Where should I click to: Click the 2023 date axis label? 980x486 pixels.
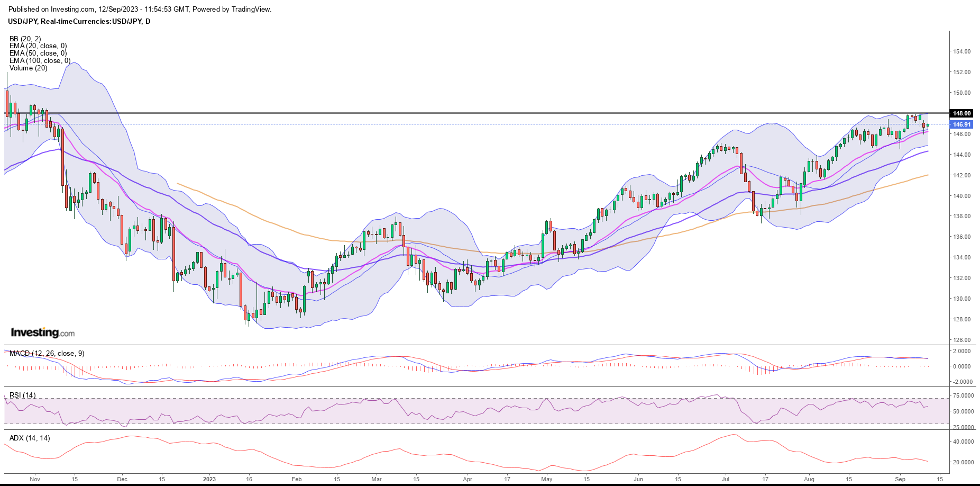(209, 480)
